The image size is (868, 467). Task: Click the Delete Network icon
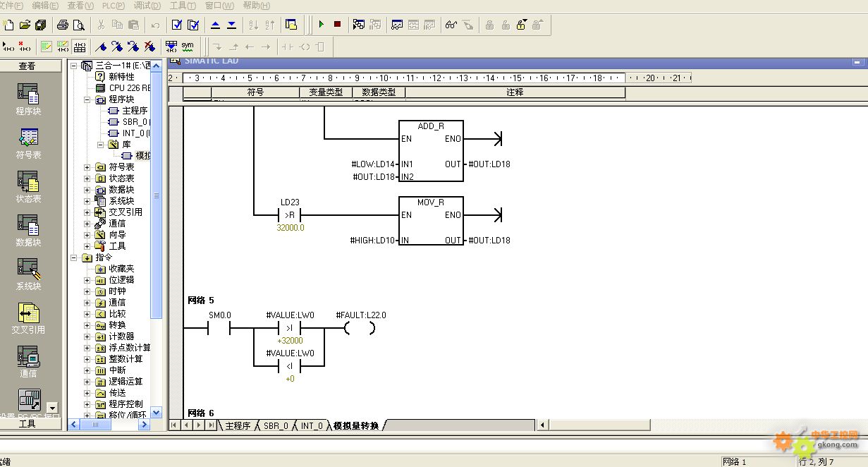25,47
